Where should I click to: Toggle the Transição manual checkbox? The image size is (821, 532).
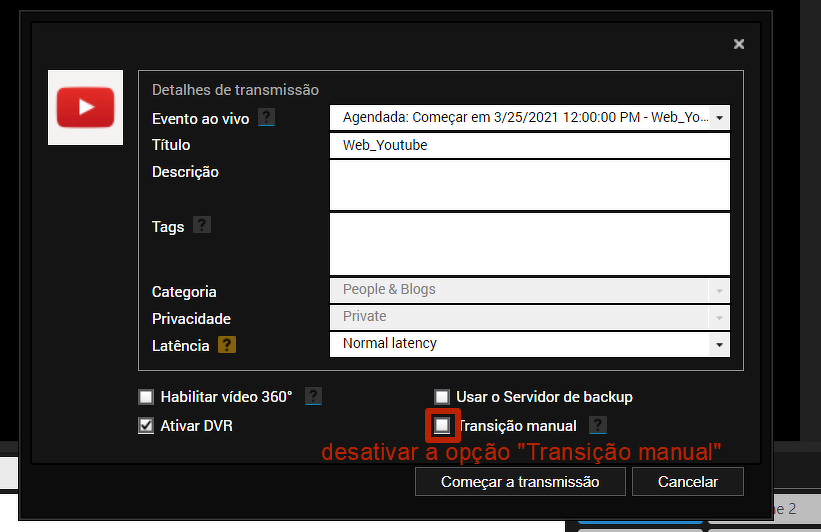(x=442, y=426)
